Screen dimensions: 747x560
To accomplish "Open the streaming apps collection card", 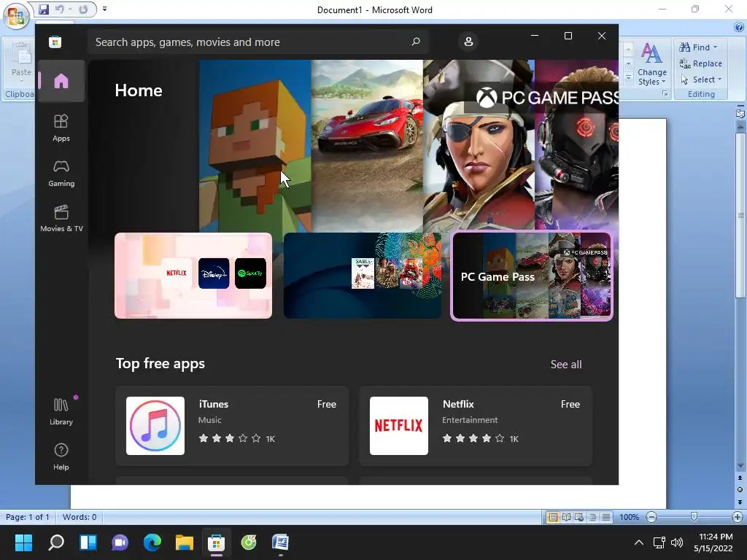I will tap(193, 275).
